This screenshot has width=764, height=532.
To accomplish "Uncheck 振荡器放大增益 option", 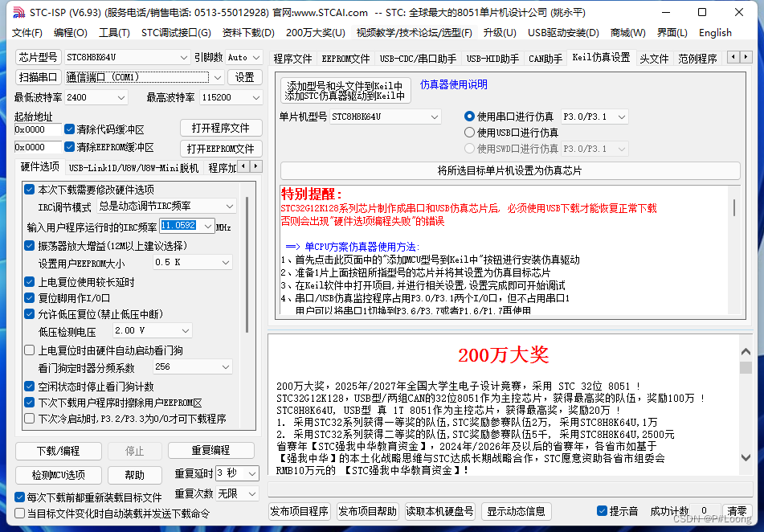I will [x=29, y=246].
